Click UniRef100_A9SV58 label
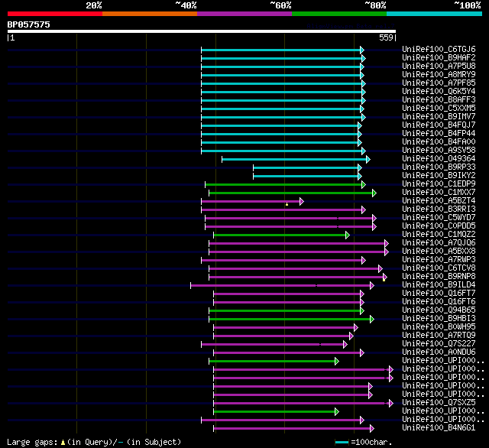489x448 pixels. point(439,151)
